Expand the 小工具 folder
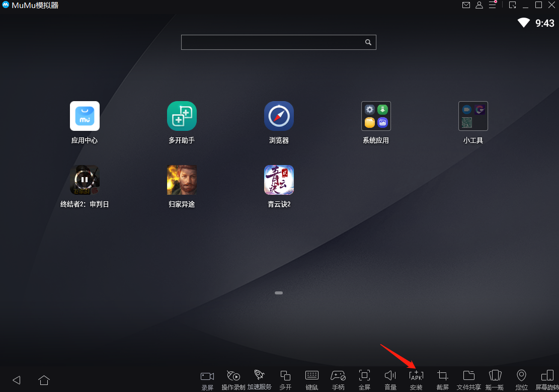The width and height of the screenshot is (559, 392). click(473, 116)
